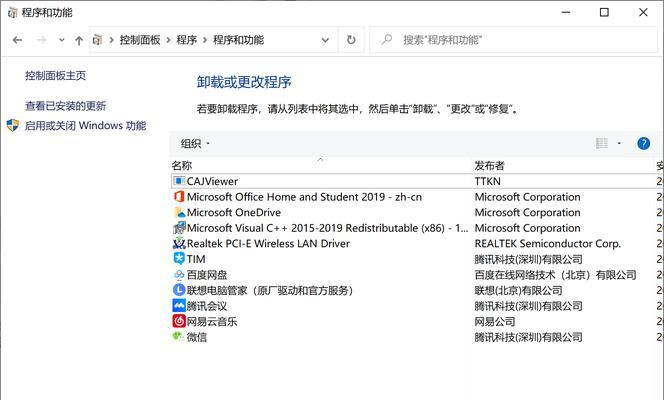Select the TIM name text
This screenshot has width=664, height=400.
196,259
